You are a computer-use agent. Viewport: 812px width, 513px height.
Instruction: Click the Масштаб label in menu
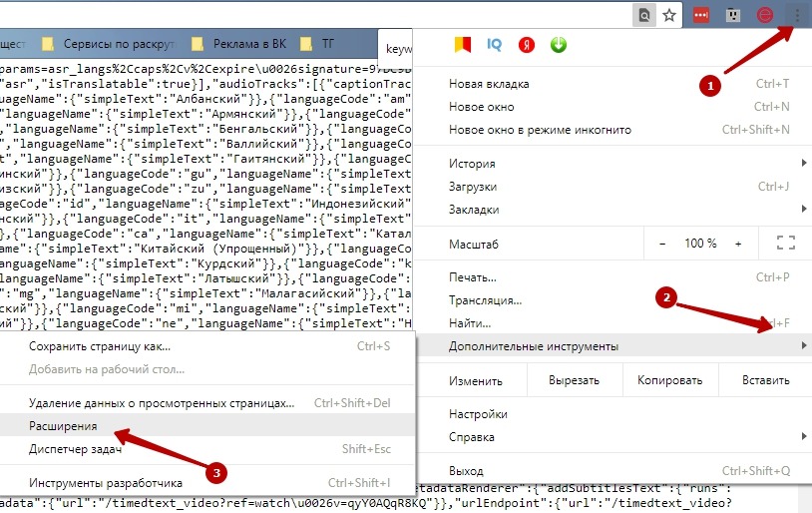point(473,245)
